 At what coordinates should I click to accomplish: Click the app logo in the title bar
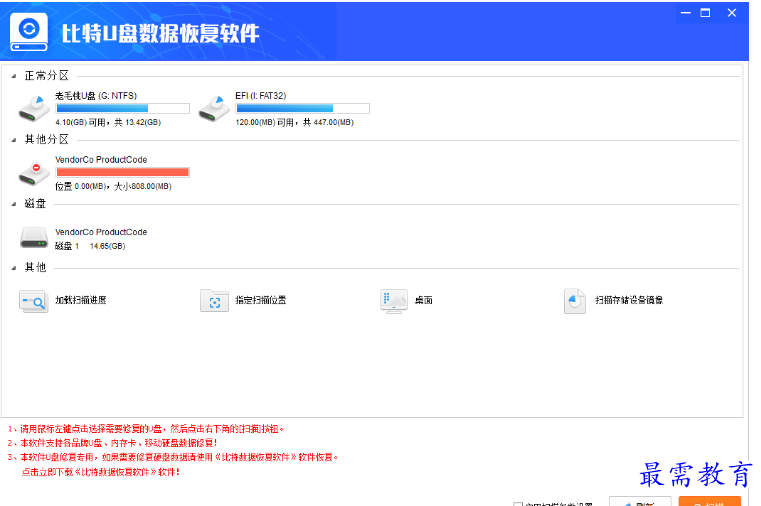point(29,32)
